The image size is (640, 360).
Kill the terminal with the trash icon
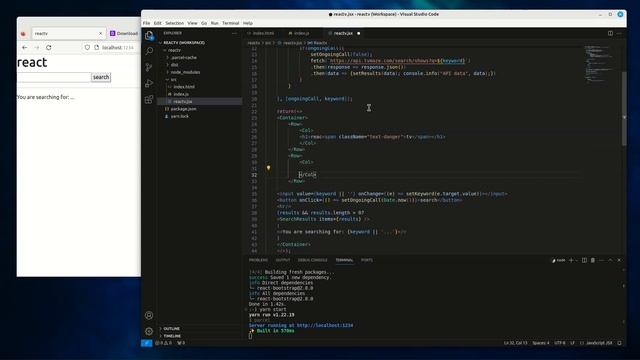pyautogui.click(x=593, y=260)
